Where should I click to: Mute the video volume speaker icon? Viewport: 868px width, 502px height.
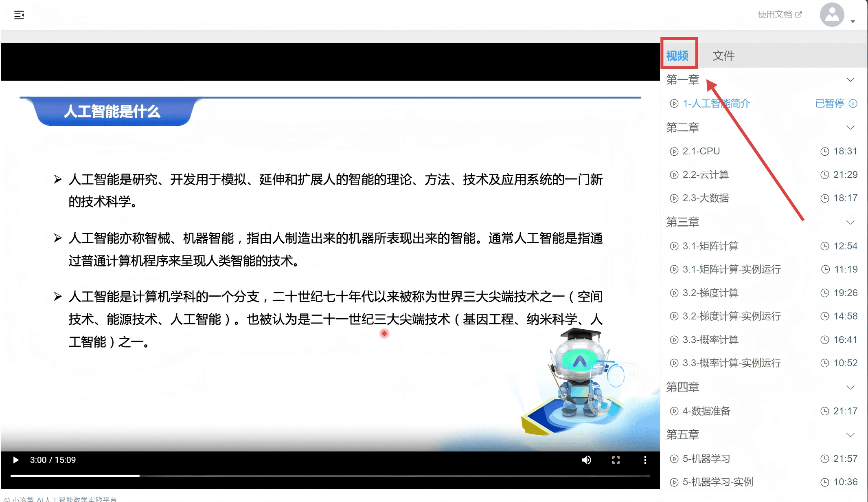(586, 460)
